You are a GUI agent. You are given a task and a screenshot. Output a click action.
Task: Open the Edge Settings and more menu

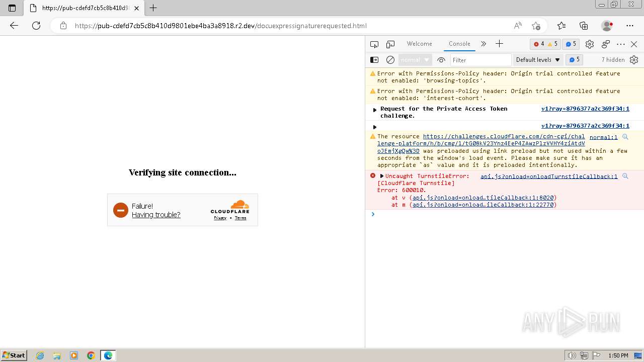[x=630, y=26]
